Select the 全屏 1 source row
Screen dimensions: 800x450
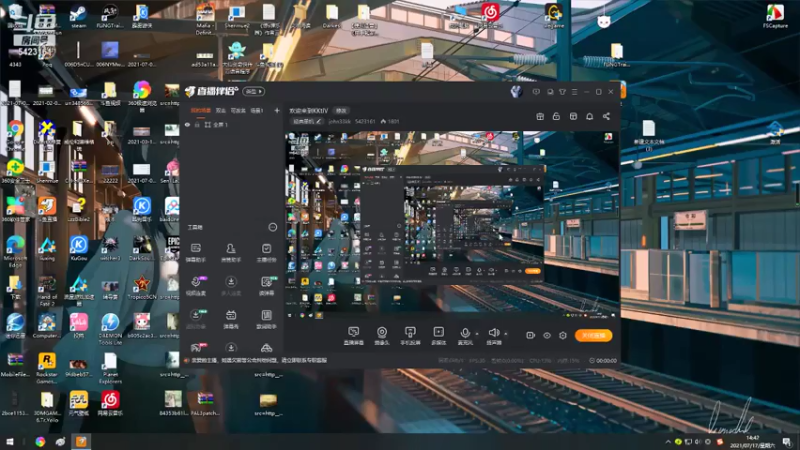(x=232, y=124)
